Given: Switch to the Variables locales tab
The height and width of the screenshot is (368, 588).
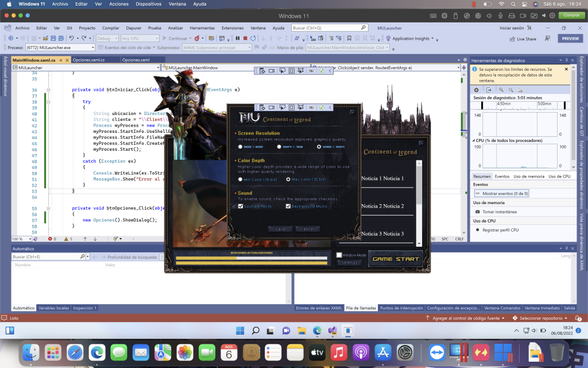Looking at the screenshot, I should (x=53, y=308).
